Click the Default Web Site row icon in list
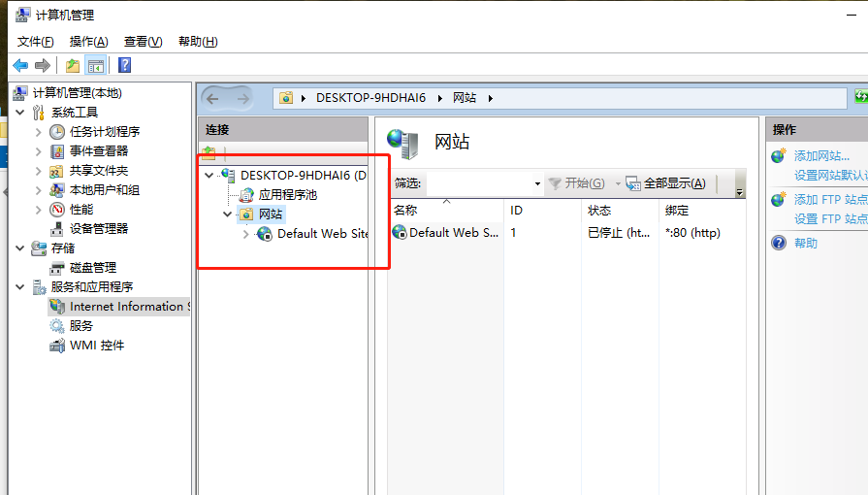 tap(400, 232)
